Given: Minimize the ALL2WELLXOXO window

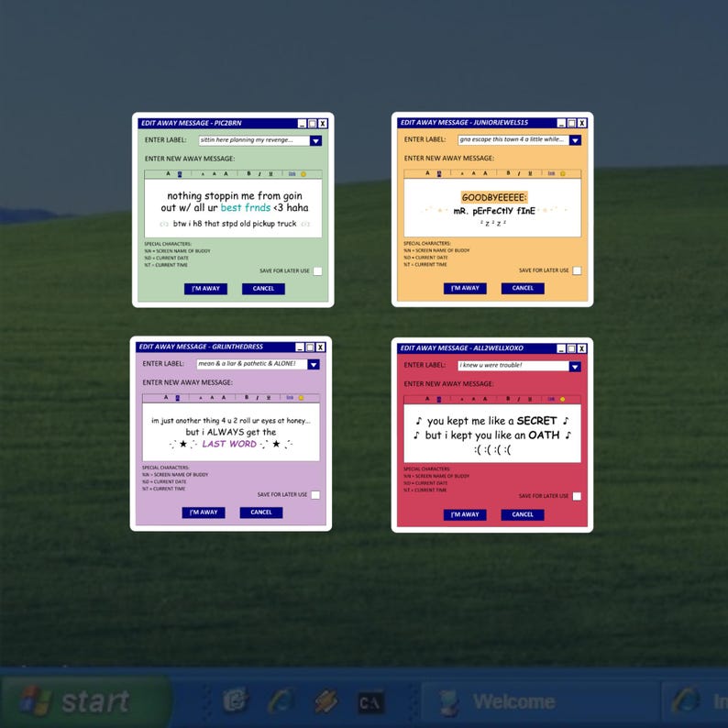Looking at the screenshot, I should click(x=561, y=348).
